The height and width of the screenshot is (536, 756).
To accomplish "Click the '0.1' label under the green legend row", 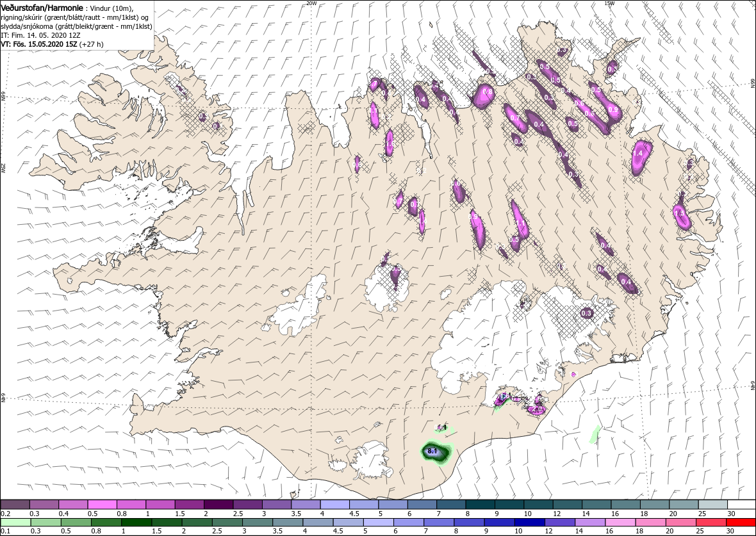I will click(5, 532).
